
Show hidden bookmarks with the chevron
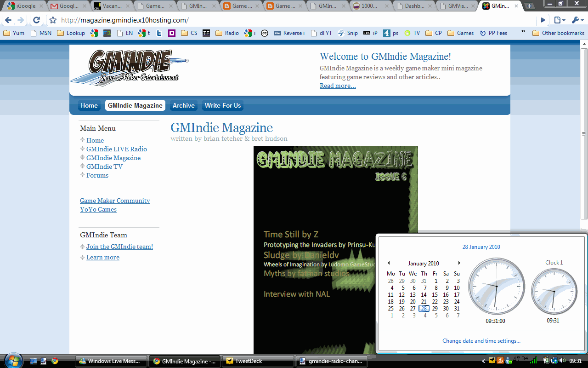point(523,32)
